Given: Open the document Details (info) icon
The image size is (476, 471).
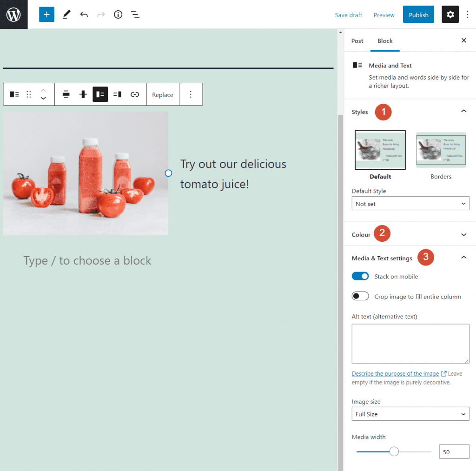Looking at the screenshot, I should 118,14.
